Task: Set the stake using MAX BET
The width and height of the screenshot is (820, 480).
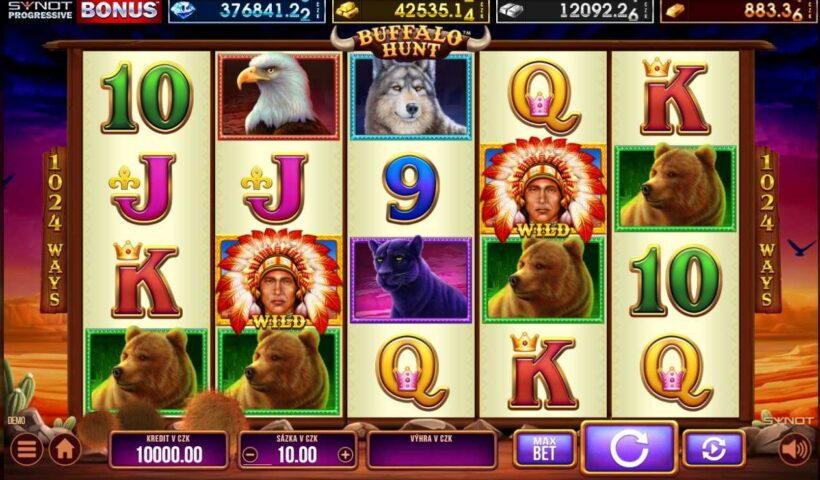Action: [x=544, y=449]
